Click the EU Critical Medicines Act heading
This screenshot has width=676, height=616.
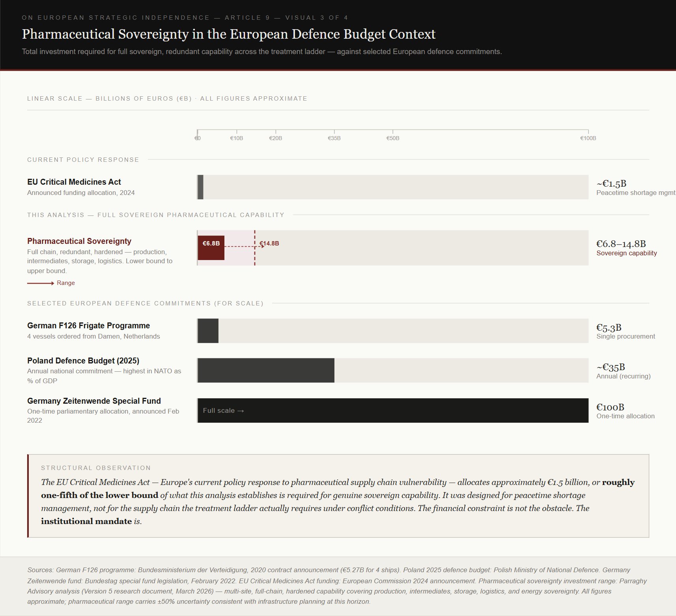point(74,182)
